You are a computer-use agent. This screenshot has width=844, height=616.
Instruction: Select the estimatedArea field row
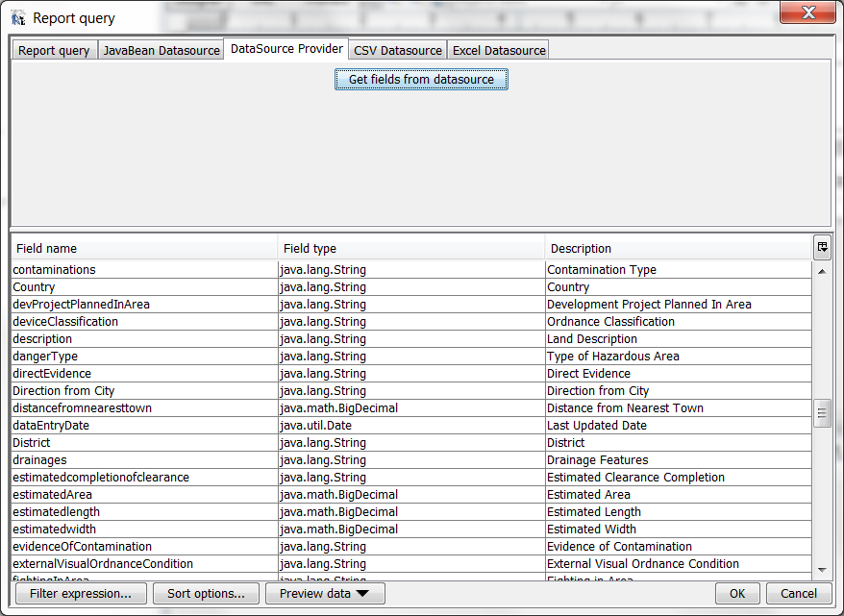(x=144, y=495)
